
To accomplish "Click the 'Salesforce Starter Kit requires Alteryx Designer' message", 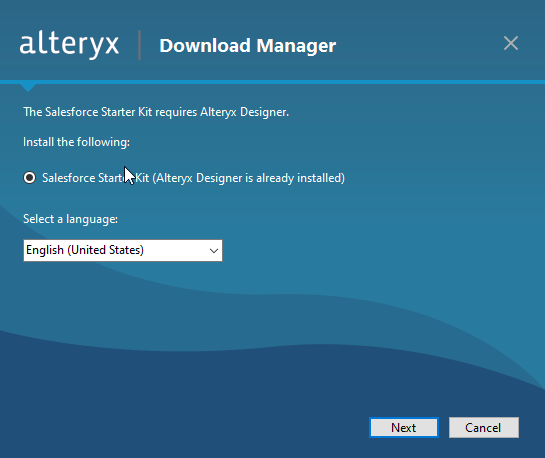I will (x=156, y=112).
